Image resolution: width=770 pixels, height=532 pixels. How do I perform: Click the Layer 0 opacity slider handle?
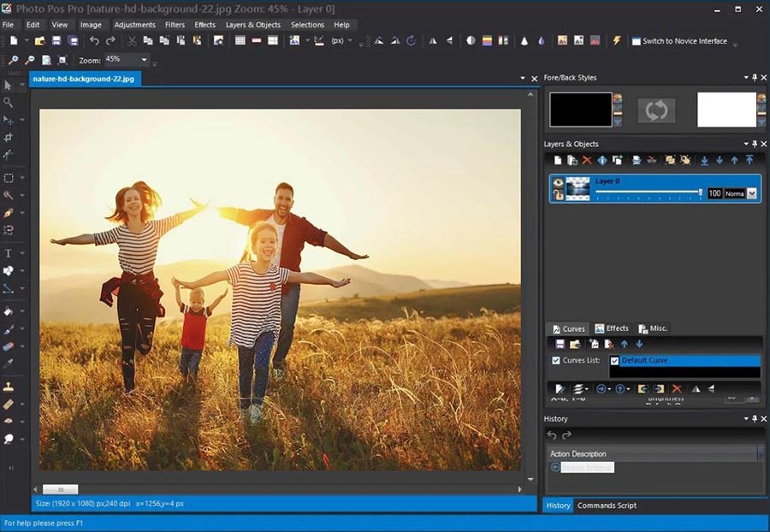(x=700, y=193)
